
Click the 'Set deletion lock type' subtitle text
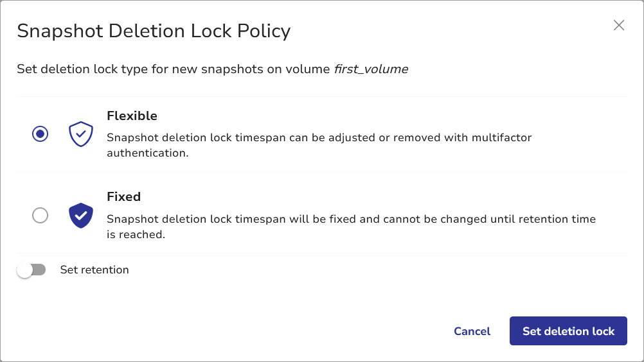[174, 69]
